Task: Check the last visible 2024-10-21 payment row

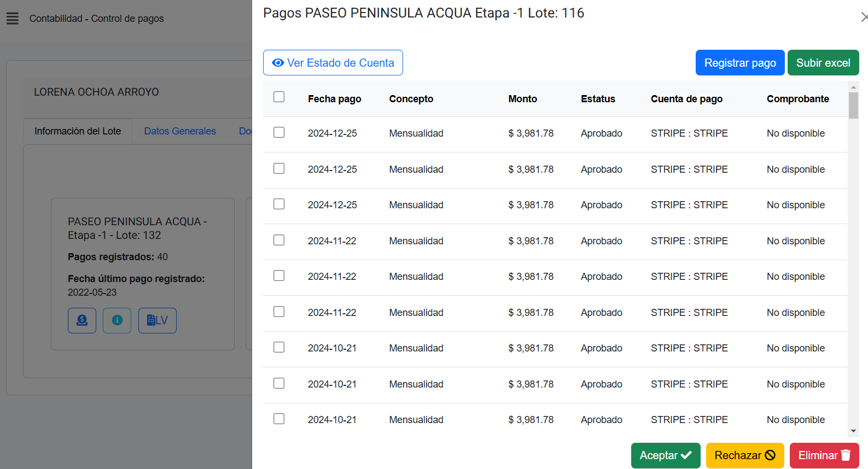Action: pyautogui.click(x=279, y=419)
